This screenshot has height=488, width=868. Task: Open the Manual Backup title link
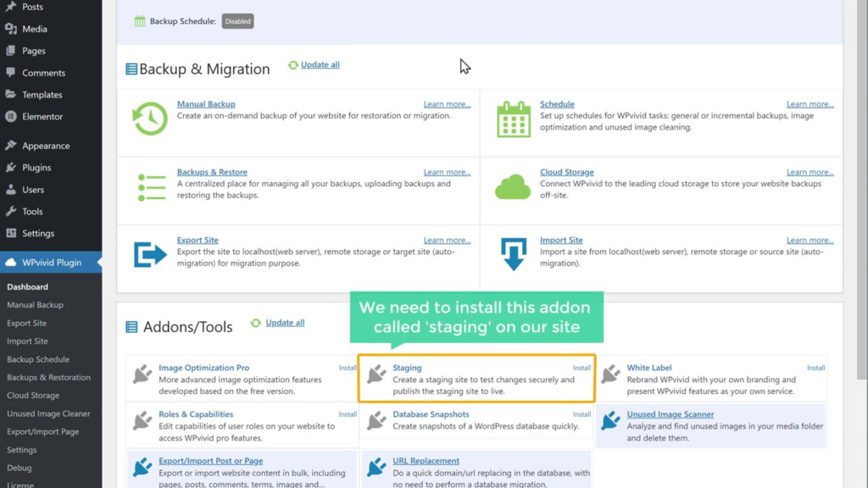pyautogui.click(x=206, y=104)
